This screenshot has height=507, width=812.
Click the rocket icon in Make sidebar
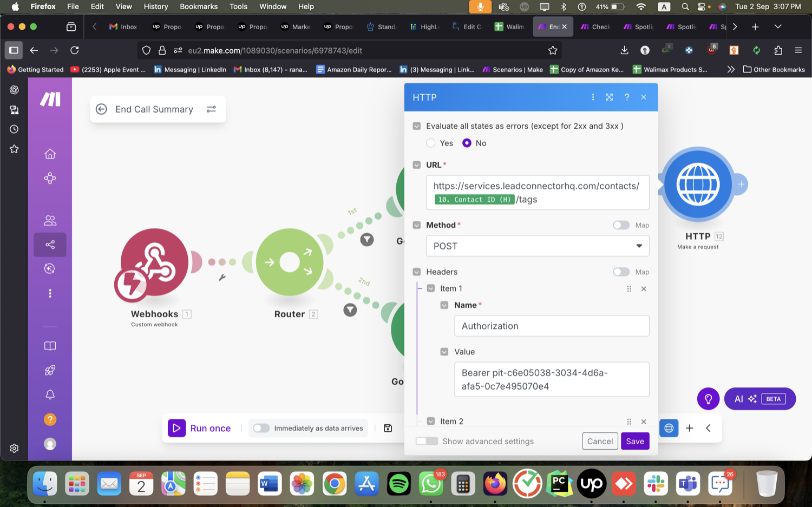50,370
